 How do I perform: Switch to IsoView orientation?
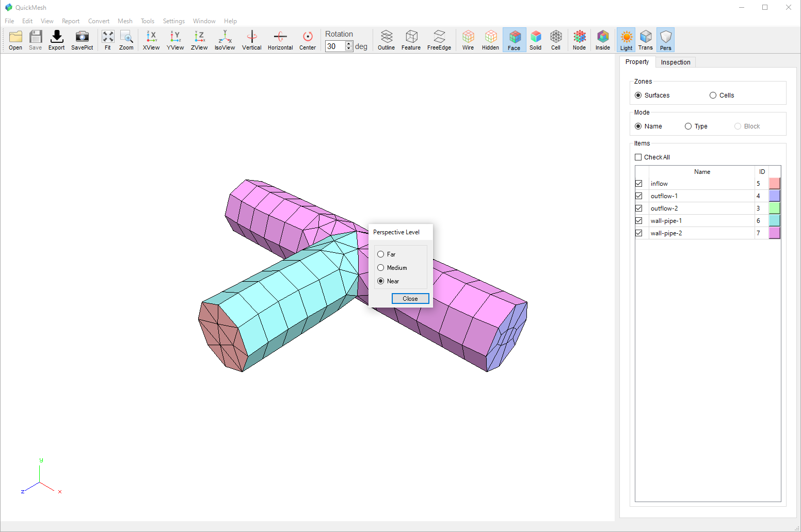click(x=225, y=40)
